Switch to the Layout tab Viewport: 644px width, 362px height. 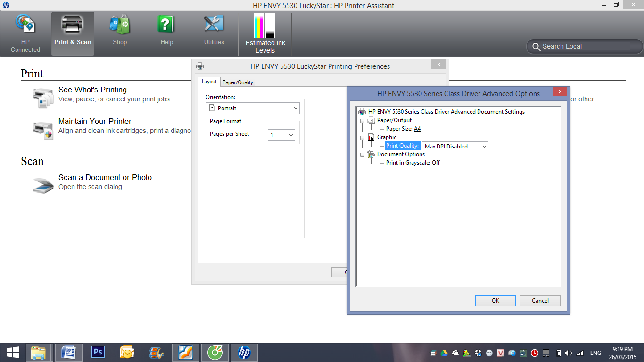click(209, 82)
